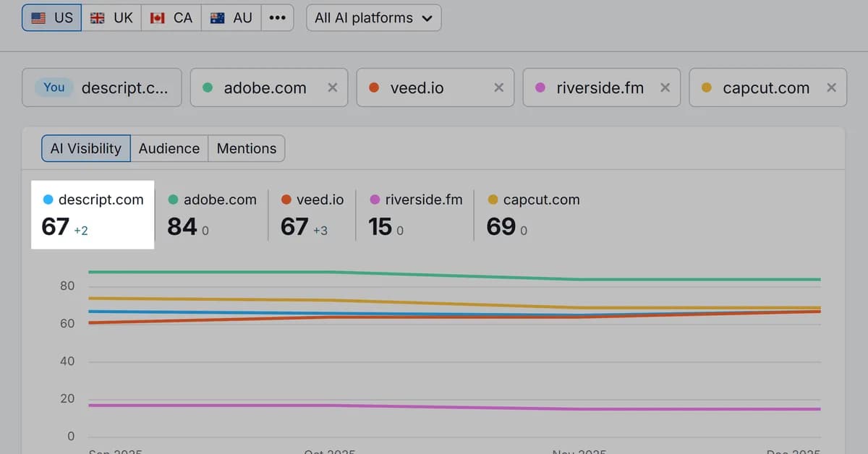Click the veed.io chip field
The width and height of the screenshot is (868, 454).
click(435, 87)
